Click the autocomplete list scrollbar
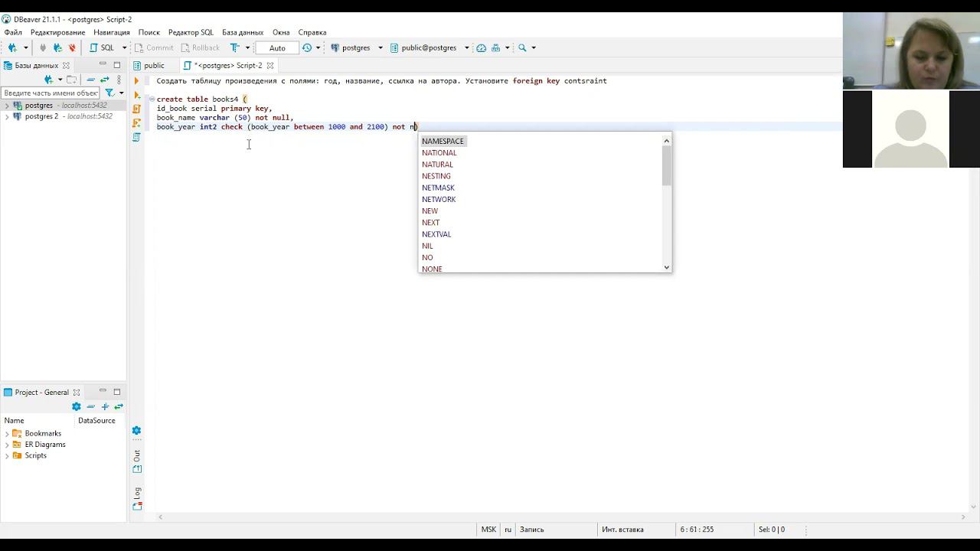This screenshot has width=980, height=551. [x=667, y=165]
